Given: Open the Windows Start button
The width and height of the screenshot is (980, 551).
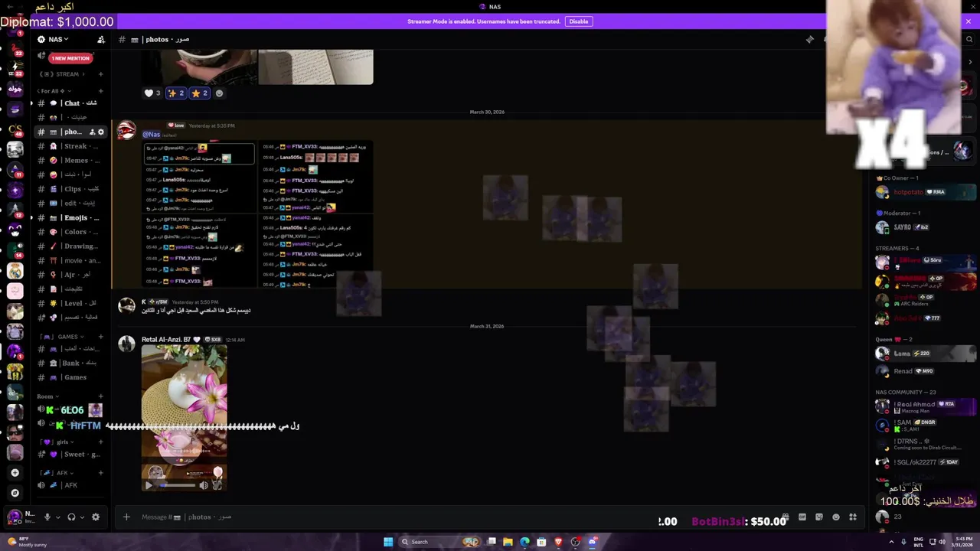Looking at the screenshot, I should [x=388, y=542].
